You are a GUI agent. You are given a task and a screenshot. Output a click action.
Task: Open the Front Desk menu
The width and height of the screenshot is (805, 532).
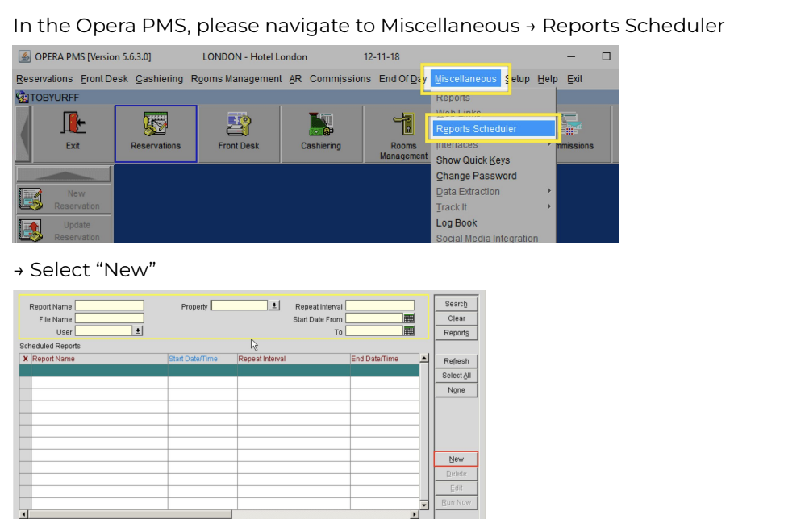click(x=104, y=78)
